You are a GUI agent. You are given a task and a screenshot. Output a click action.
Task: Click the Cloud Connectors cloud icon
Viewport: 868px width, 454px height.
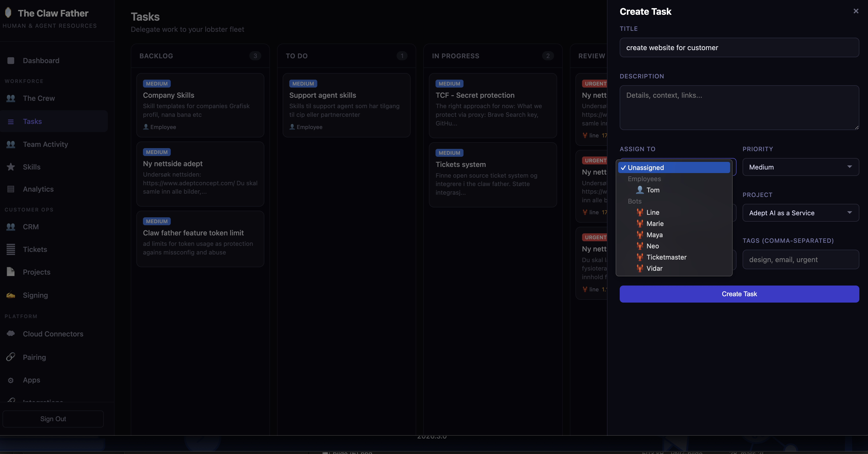coord(11,333)
